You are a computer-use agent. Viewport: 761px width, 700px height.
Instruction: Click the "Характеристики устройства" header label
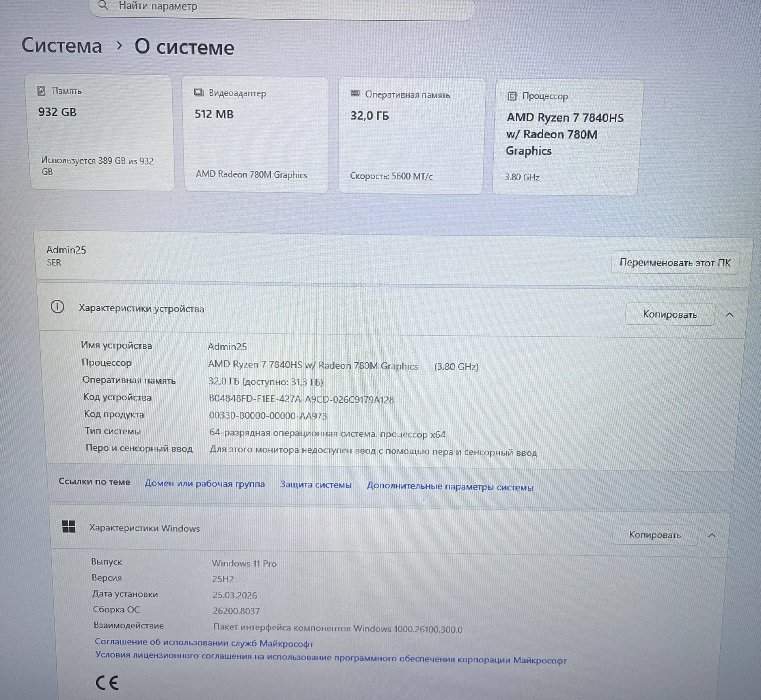(x=141, y=308)
